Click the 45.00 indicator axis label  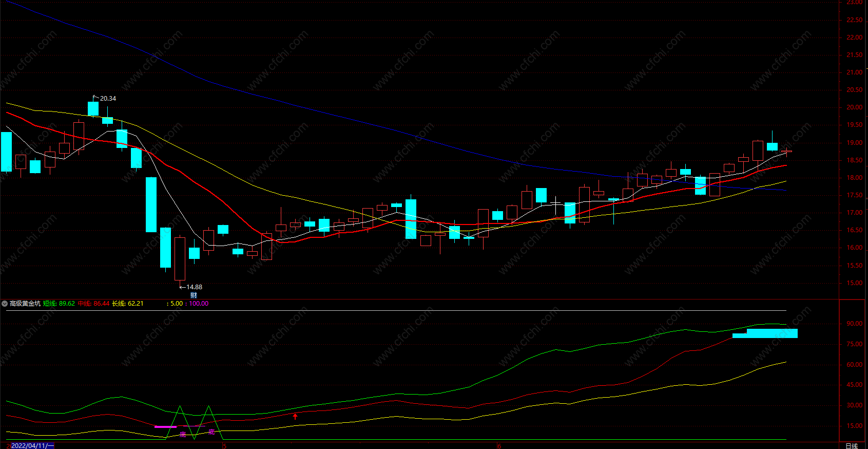click(x=854, y=385)
